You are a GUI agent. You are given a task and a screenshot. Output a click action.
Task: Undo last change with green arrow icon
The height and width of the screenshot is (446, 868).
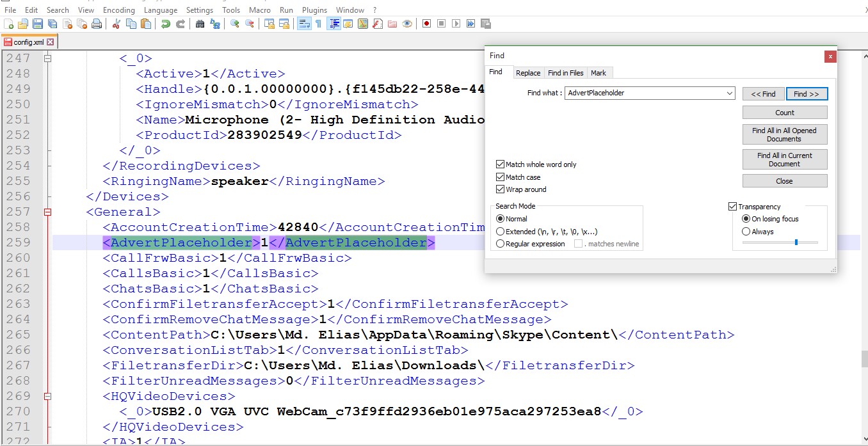165,24
